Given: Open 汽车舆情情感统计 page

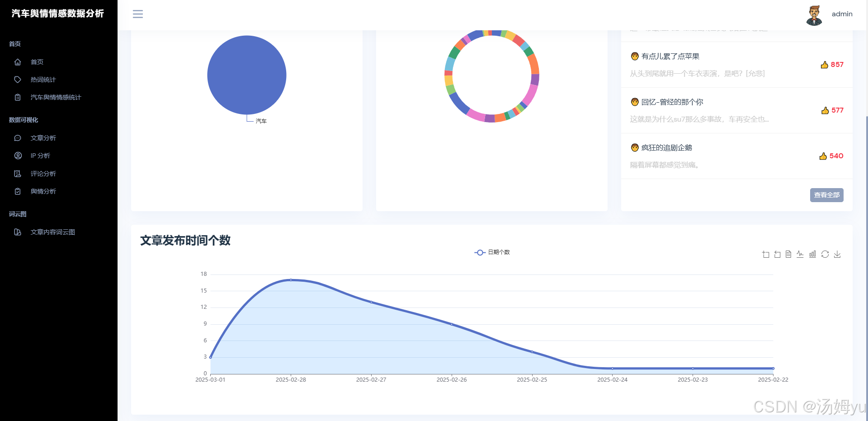Looking at the screenshot, I should pos(56,97).
